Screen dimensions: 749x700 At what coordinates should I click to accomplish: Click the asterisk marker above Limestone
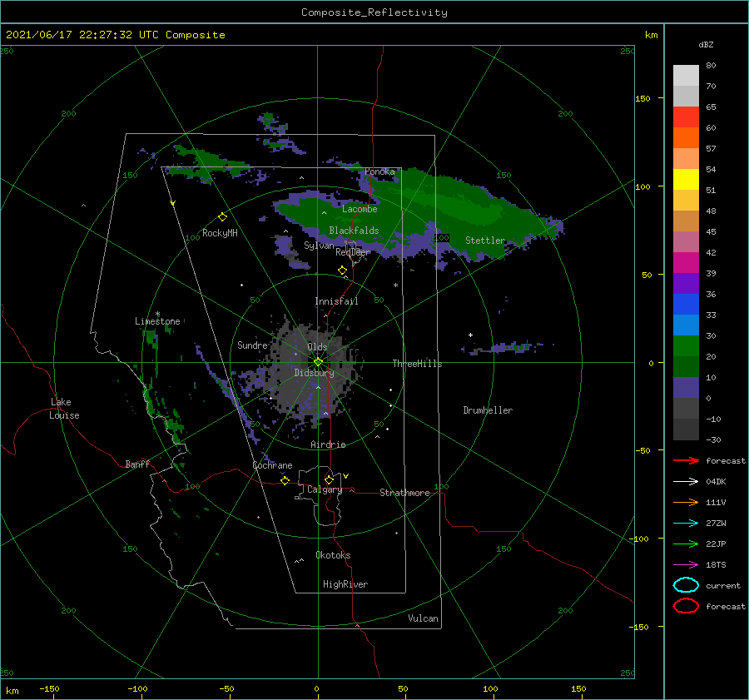click(x=157, y=314)
